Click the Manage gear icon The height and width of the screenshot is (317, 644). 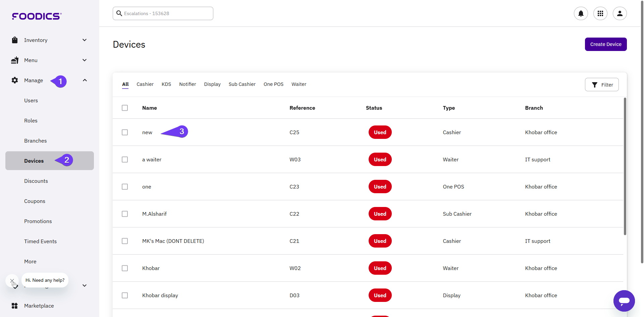click(15, 81)
